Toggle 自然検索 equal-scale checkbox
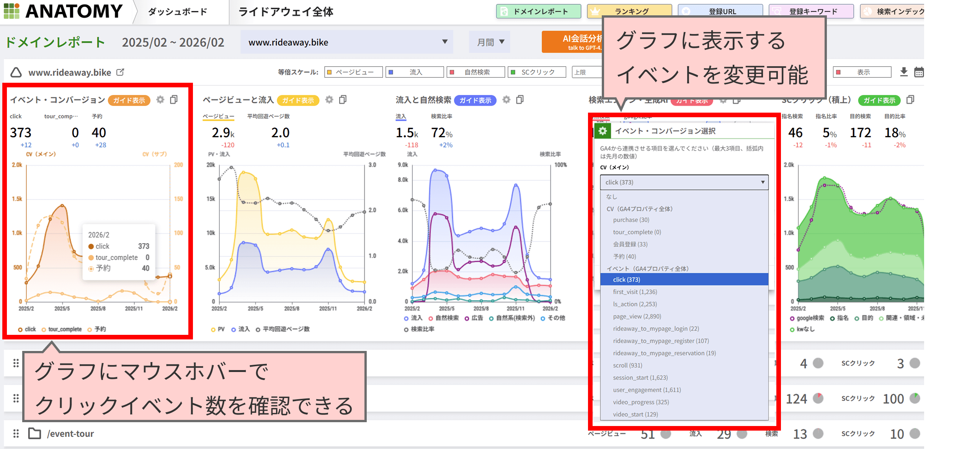The height and width of the screenshot is (449, 980). point(452,72)
